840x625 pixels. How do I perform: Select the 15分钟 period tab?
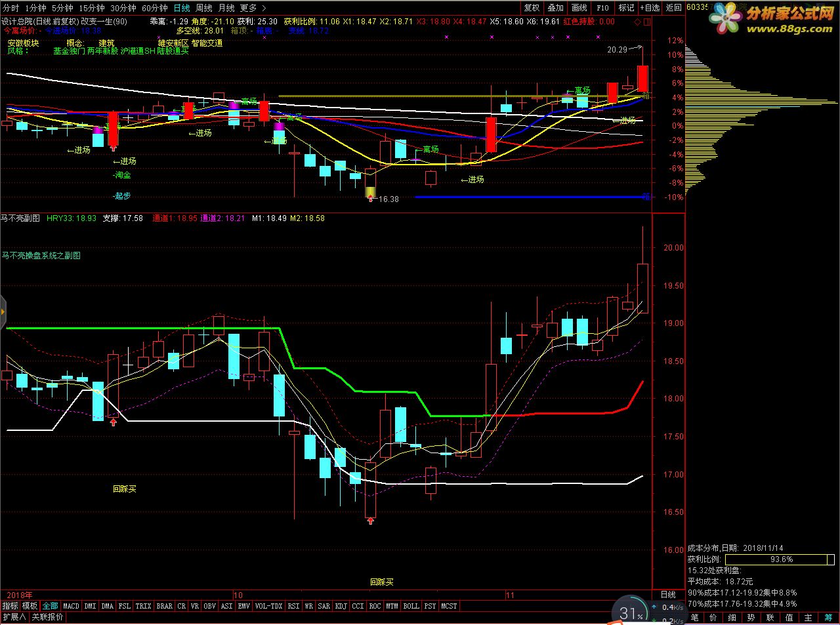point(92,8)
